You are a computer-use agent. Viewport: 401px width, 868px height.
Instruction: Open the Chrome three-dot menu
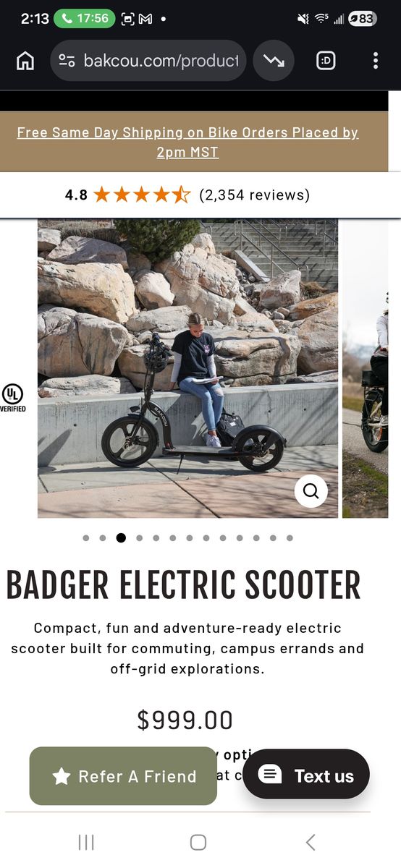point(375,61)
